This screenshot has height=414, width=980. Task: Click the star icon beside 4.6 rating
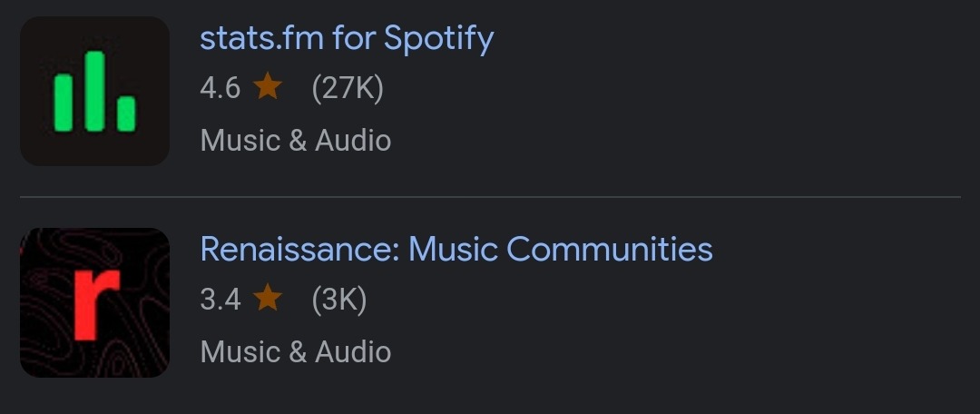click(x=268, y=87)
